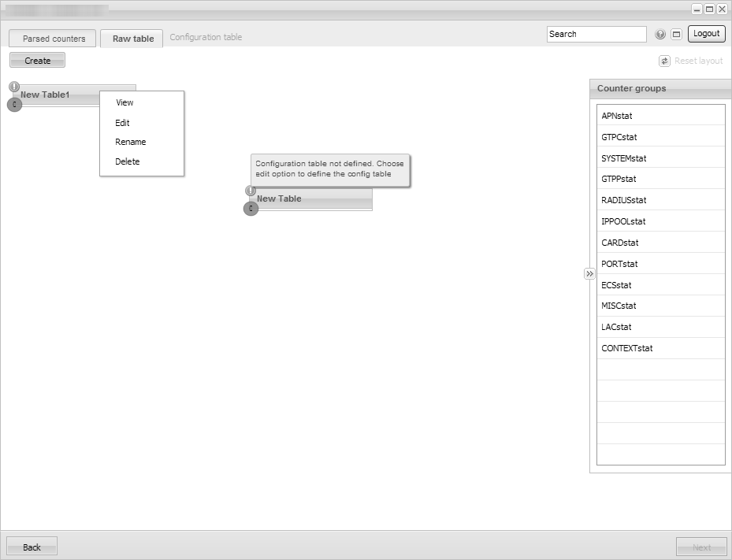Click the round counter badge on New Table
Image resolution: width=732 pixels, height=560 pixels.
tap(251, 209)
